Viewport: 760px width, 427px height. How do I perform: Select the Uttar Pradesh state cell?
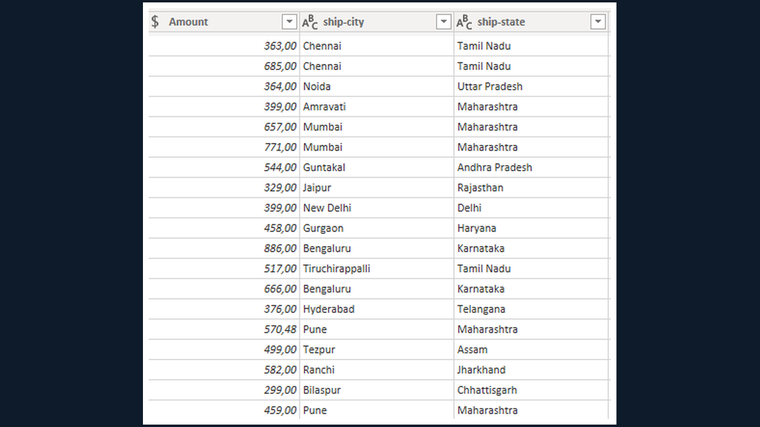click(531, 86)
